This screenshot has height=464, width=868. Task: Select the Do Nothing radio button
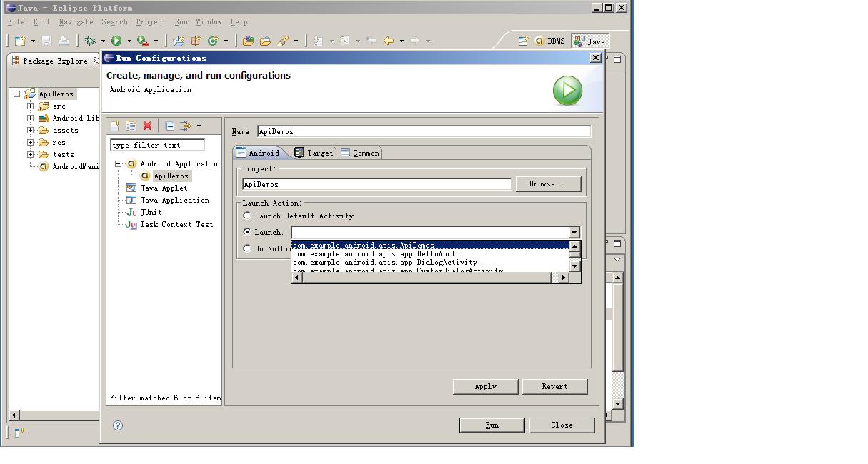coord(247,248)
